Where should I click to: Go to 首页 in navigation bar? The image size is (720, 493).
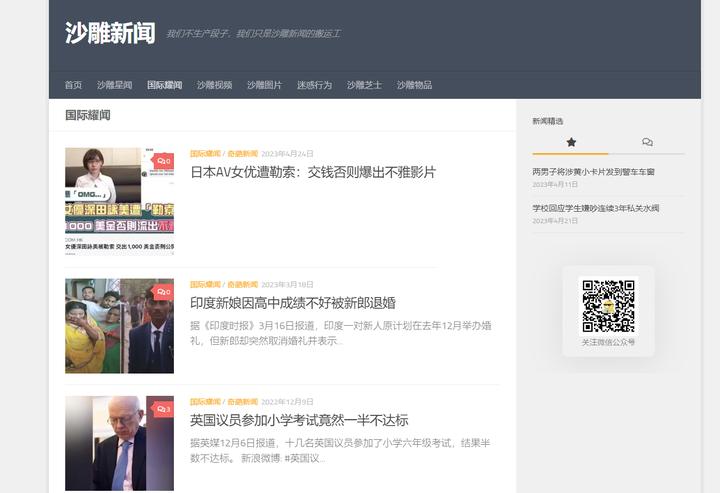tap(73, 85)
